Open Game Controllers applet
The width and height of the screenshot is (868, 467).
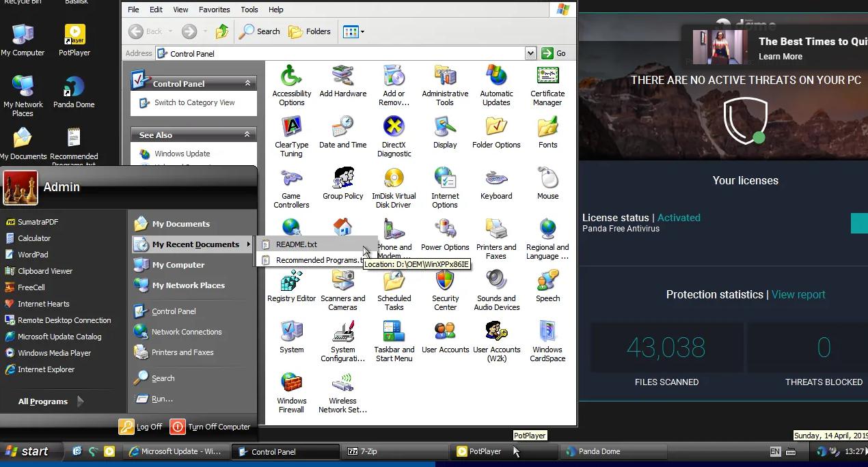coord(292,188)
